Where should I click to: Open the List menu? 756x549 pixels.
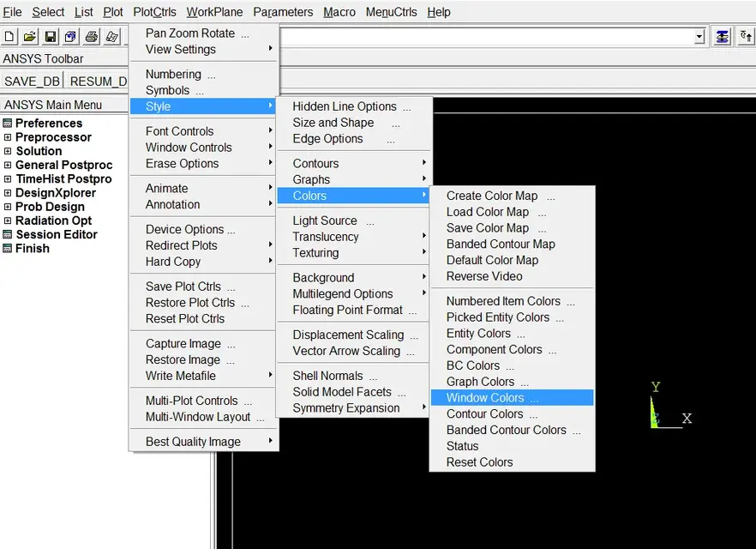(83, 12)
